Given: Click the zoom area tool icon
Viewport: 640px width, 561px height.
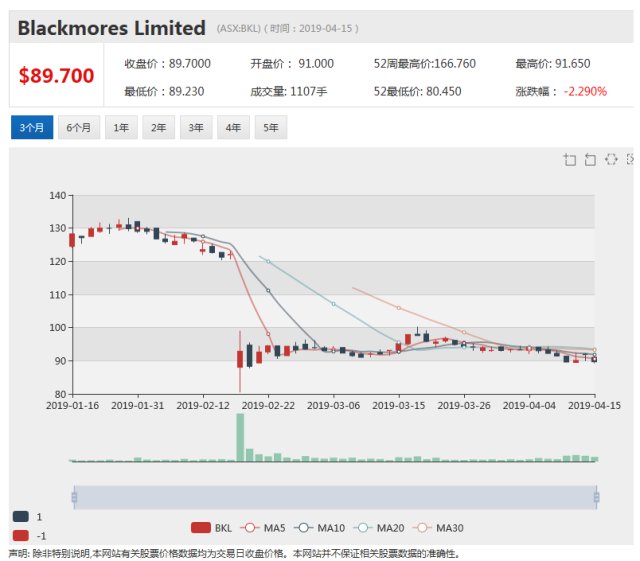Looking at the screenshot, I should coord(570,160).
